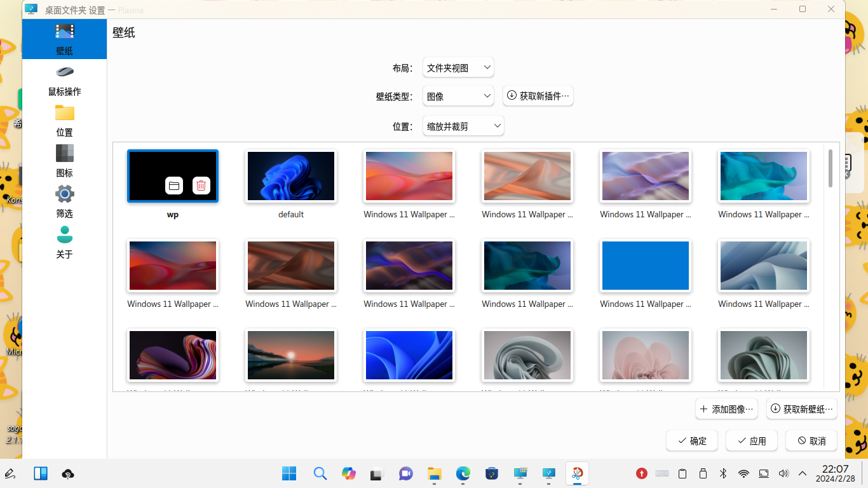The width and height of the screenshot is (868, 488).
Task: Select the colorful striped swirl wallpaper
Action: pos(173,355)
